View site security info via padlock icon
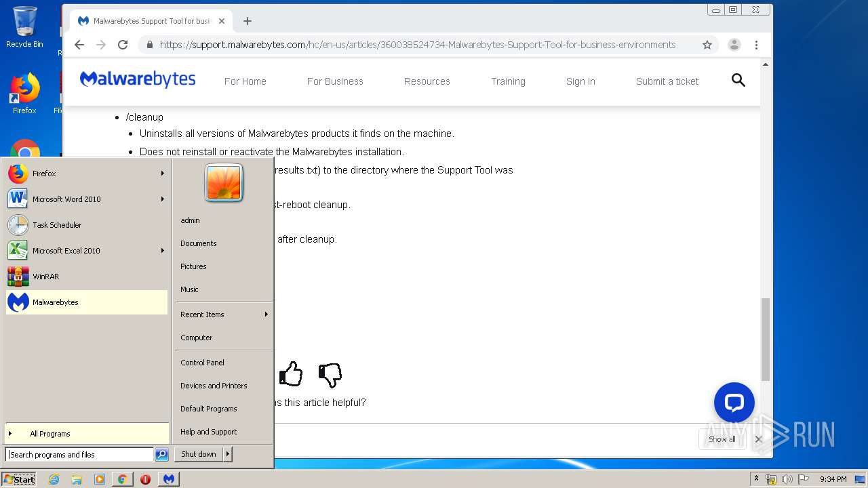Viewport: 868px width, 488px height. point(149,45)
